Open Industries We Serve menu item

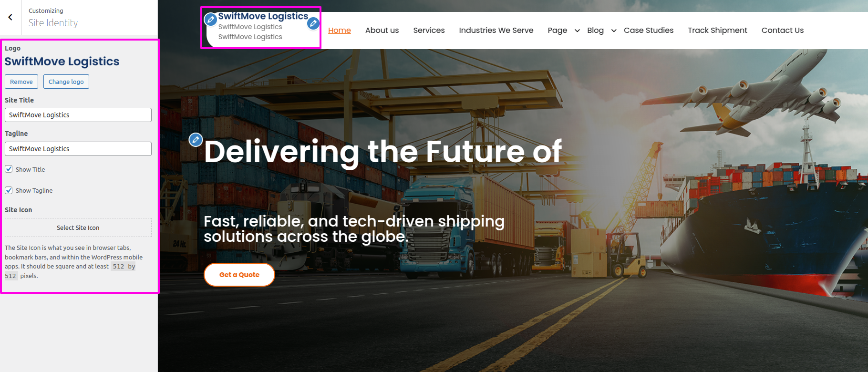496,30
